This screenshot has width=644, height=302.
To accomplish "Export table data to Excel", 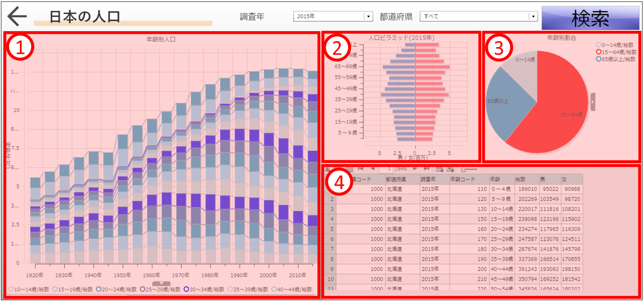I will coord(450,169).
